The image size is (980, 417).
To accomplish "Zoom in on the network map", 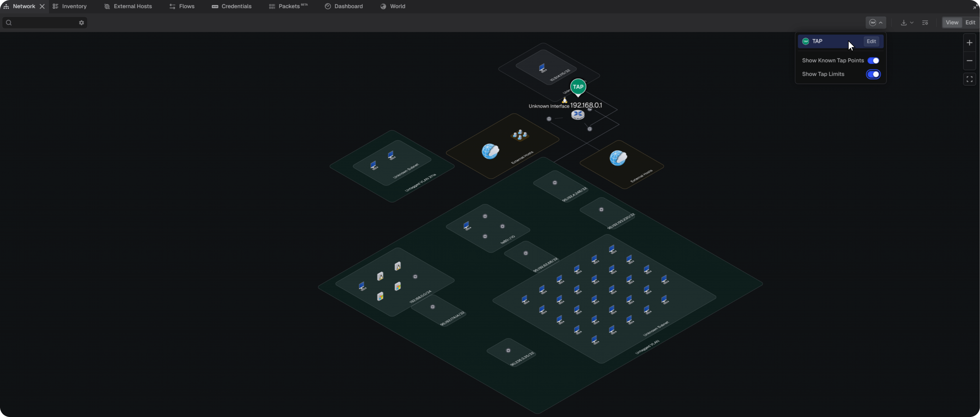I will click(969, 43).
